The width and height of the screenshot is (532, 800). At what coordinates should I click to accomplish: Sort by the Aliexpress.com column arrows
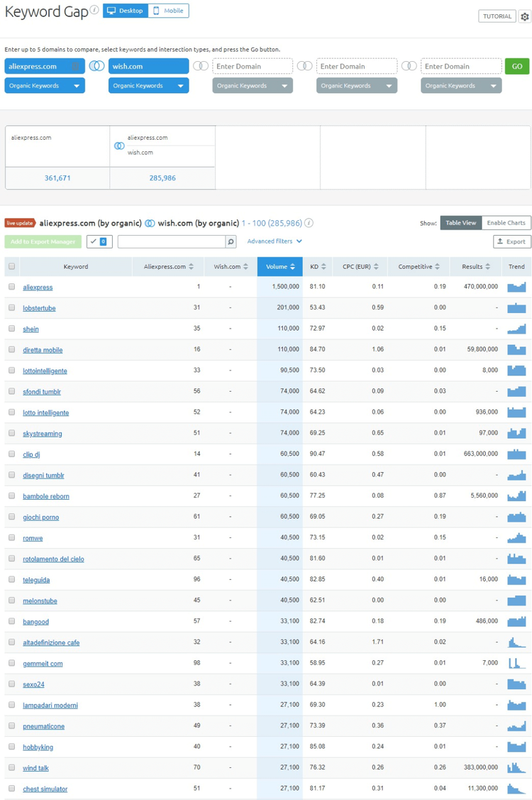click(192, 267)
